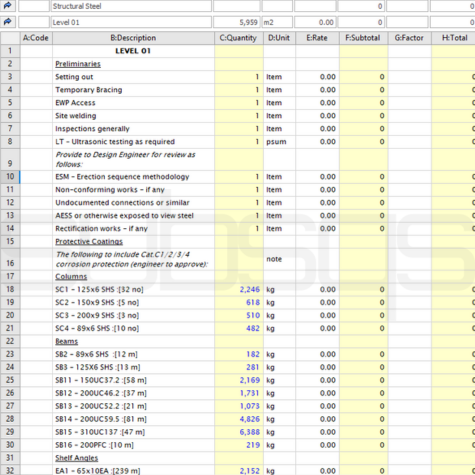Click the D:Unit column header
The height and width of the screenshot is (475, 475).
(279, 38)
